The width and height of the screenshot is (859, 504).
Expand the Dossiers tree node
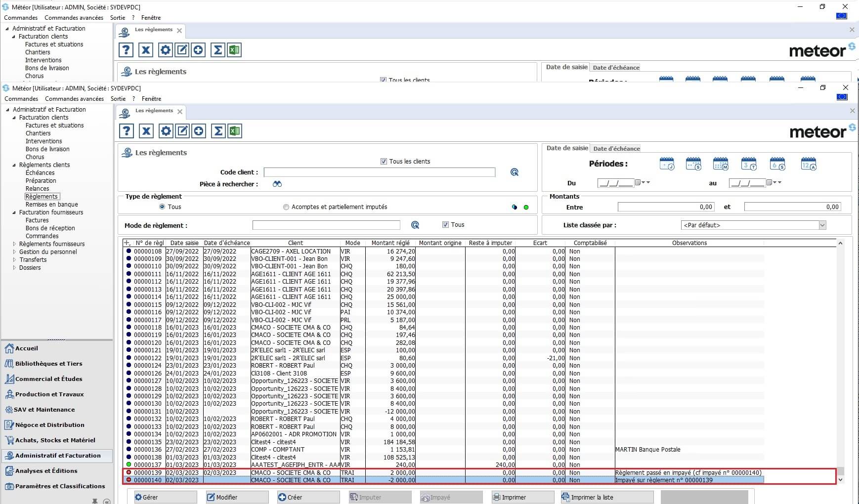click(x=14, y=268)
